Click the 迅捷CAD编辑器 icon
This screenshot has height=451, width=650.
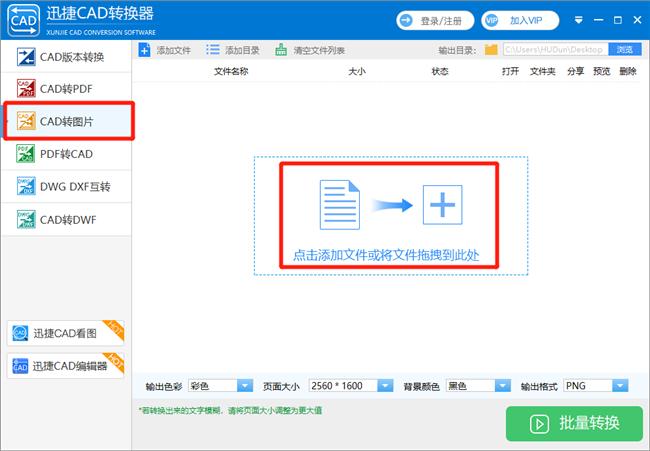(x=20, y=366)
